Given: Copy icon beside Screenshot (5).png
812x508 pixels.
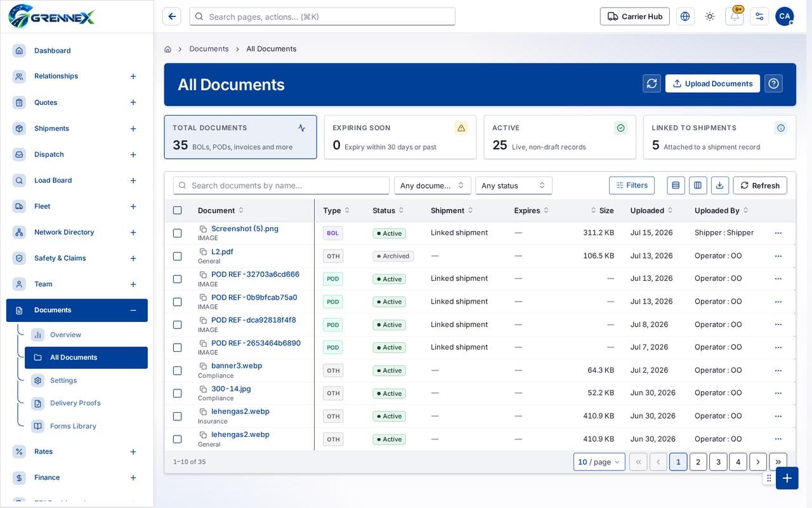Looking at the screenshot, I should tap(203, 229).
